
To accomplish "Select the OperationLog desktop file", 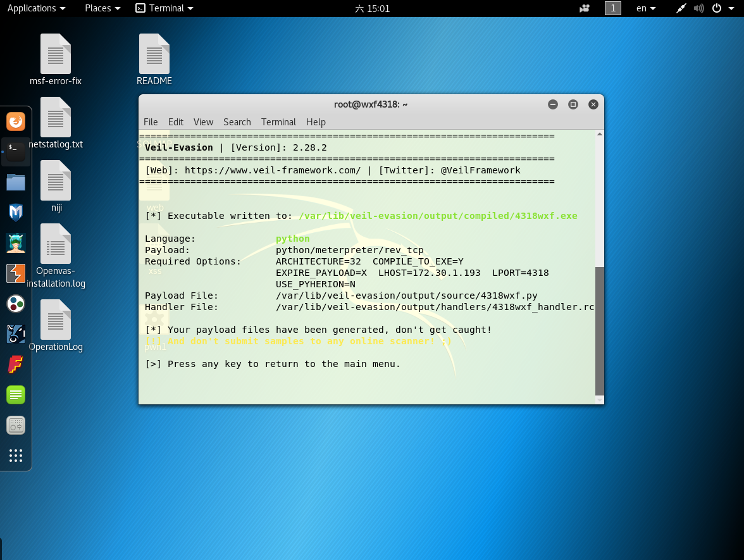I will pyautogui.click(x=56, y=325).
